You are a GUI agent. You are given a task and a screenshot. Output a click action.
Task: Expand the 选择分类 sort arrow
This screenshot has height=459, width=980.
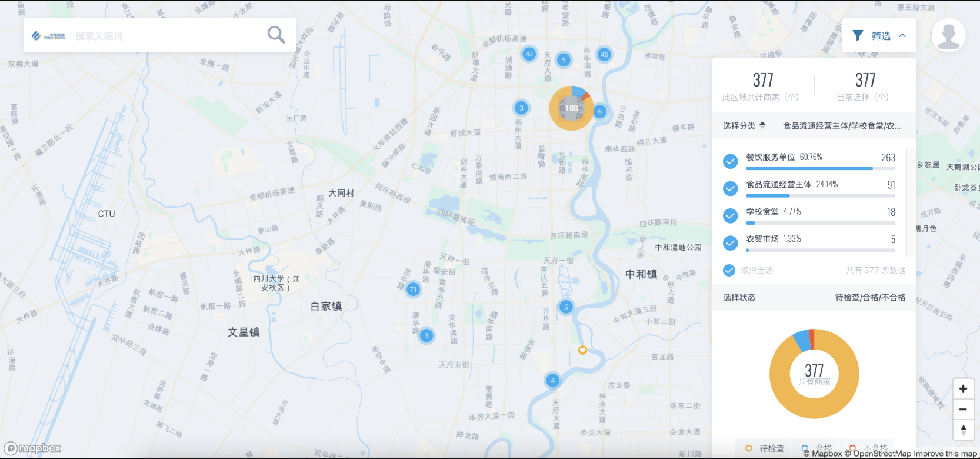coord(762,125)
